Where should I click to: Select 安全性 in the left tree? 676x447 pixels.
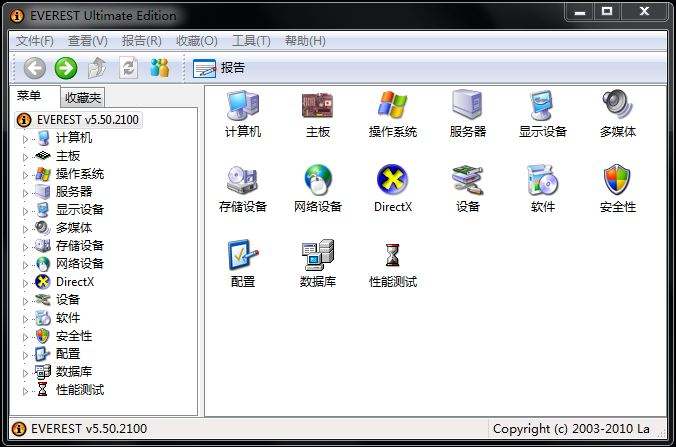click(74, 336)
